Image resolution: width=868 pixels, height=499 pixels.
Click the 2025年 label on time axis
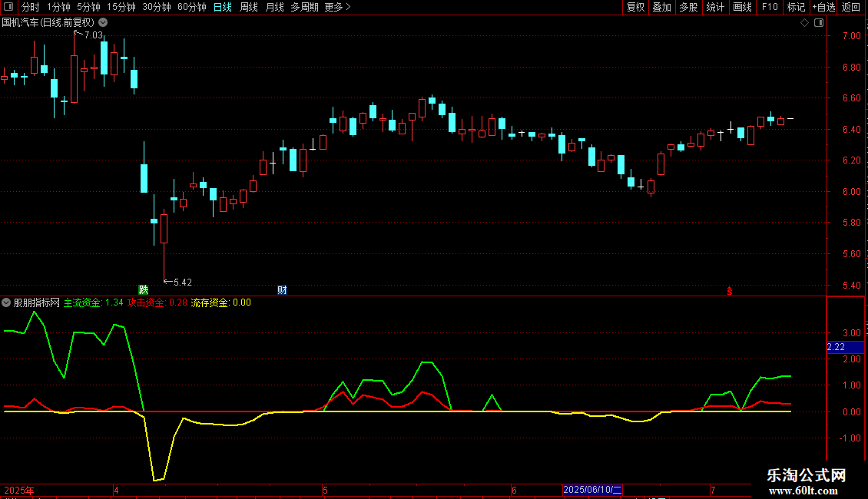(19, 490)
